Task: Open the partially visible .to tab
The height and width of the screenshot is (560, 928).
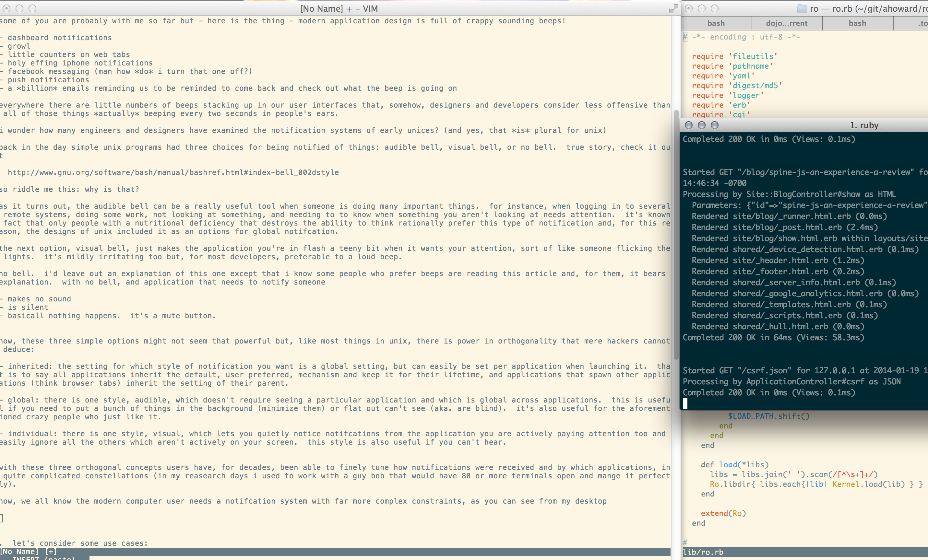Action: (x=921, y=23)
